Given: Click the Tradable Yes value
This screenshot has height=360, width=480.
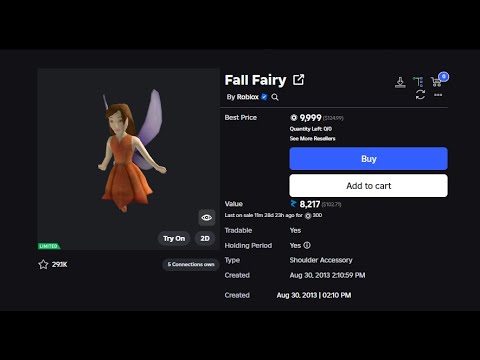Looking at the screenshot, I should (295, 230).
